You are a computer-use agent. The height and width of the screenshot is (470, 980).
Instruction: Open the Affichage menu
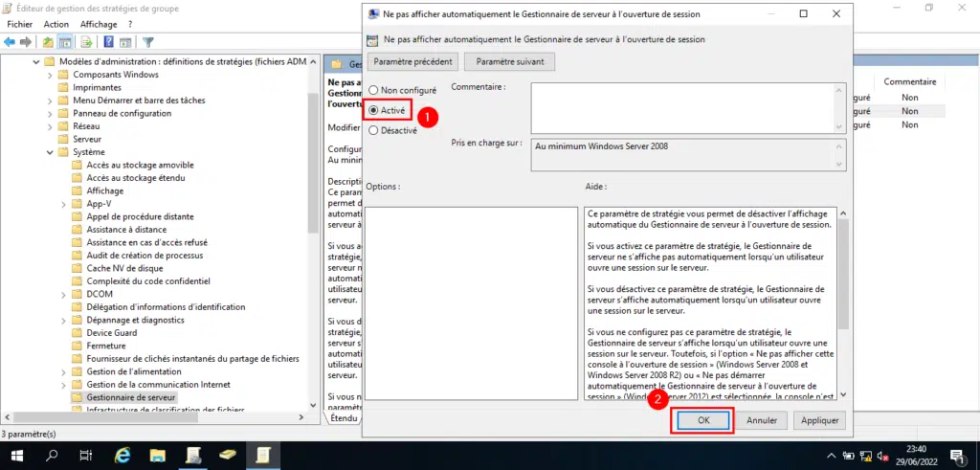point(99,24)
